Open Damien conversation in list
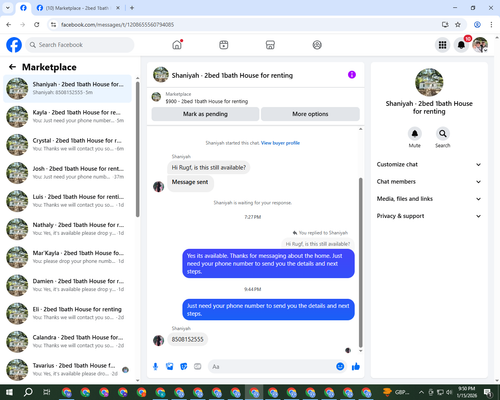The width and height of the screenshot is (500, 400). 68,285
